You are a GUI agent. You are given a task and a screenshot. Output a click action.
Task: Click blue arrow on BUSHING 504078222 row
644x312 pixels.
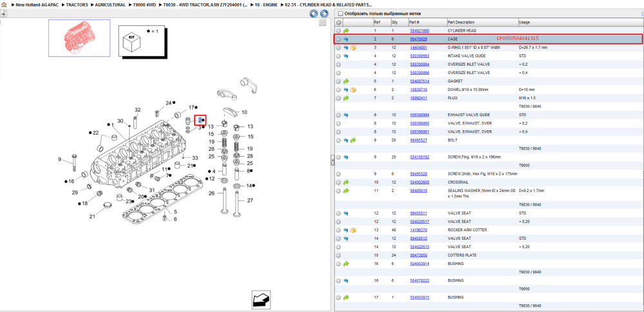pos(346,280)
